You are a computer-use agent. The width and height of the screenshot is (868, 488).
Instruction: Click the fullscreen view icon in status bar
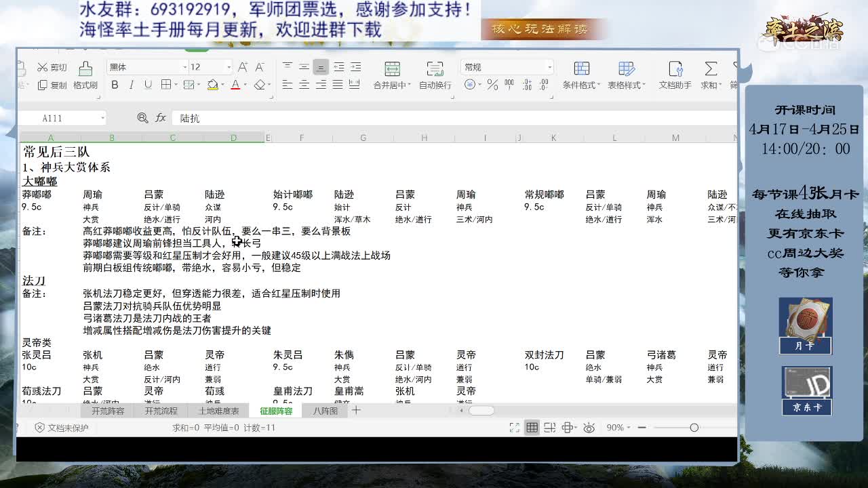pyautogui.click(x=515, y=428)
